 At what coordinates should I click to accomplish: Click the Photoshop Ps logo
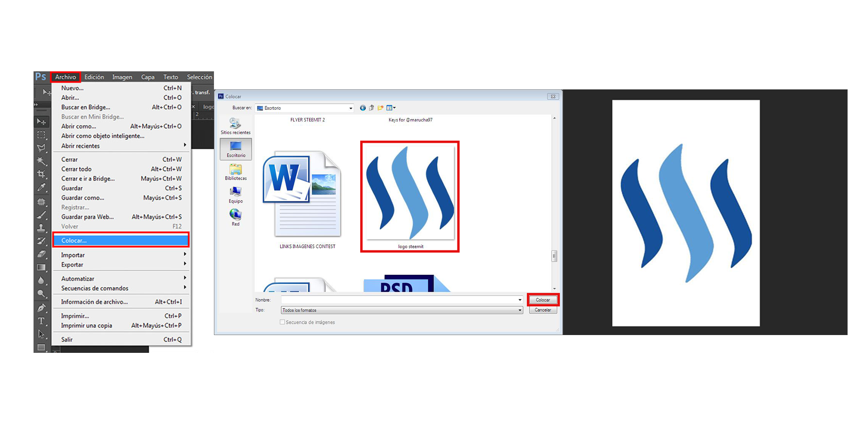pos(41,77)
